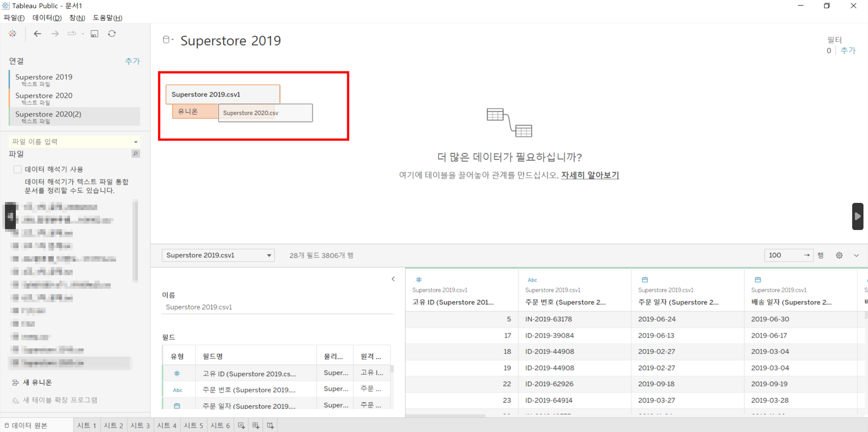The height and width of the screenshot is (432, 868).
Task: Open the data grid settings gear icon
Action: click(839, 255)
